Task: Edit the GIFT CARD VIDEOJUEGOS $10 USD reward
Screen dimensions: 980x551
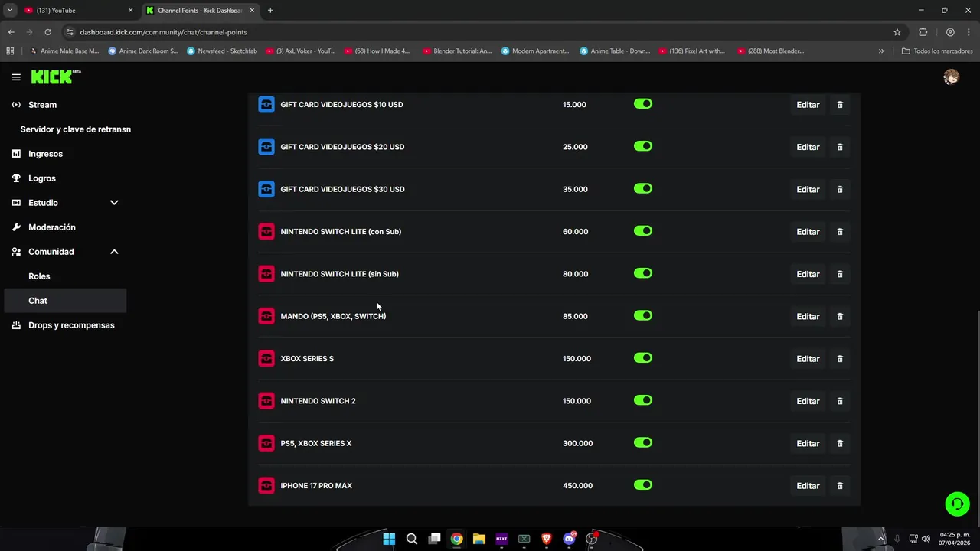Action: [x=808, y=105]
